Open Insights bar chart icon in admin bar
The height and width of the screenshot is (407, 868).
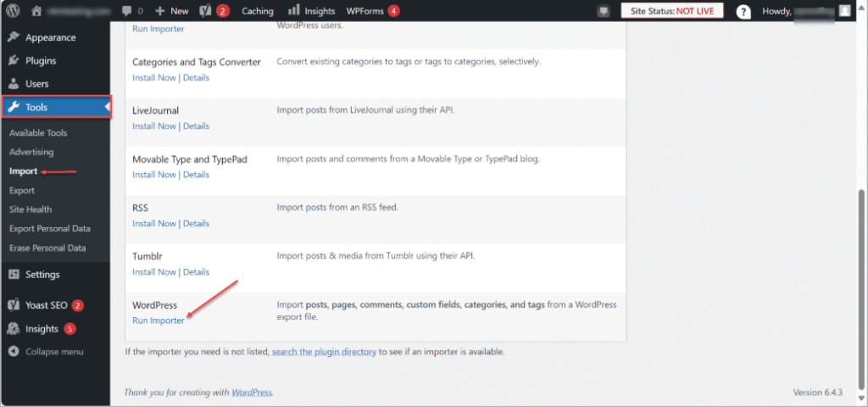(293, 11)
